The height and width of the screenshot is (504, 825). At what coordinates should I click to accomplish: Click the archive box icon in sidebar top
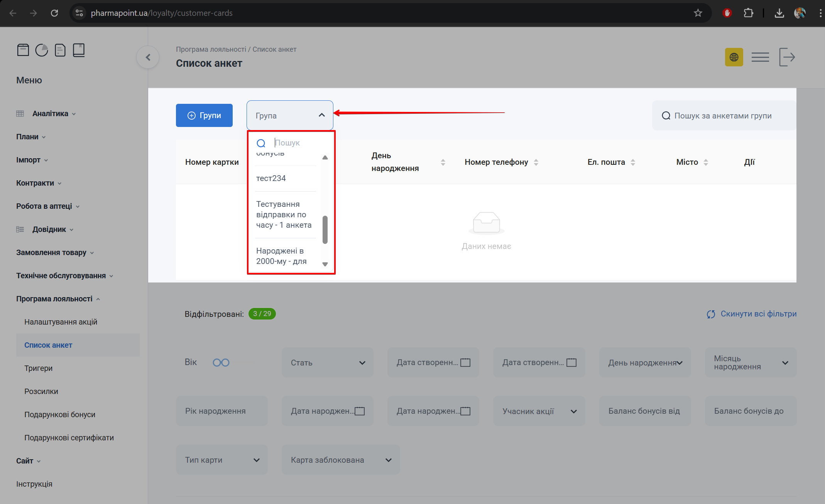[23, 50]
